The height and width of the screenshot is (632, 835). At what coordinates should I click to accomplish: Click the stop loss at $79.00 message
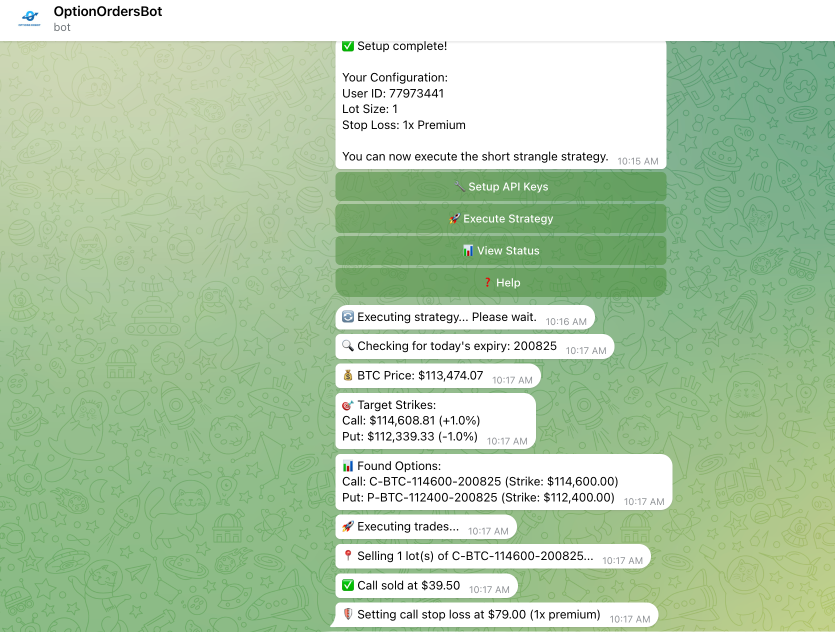pos(494,615)
